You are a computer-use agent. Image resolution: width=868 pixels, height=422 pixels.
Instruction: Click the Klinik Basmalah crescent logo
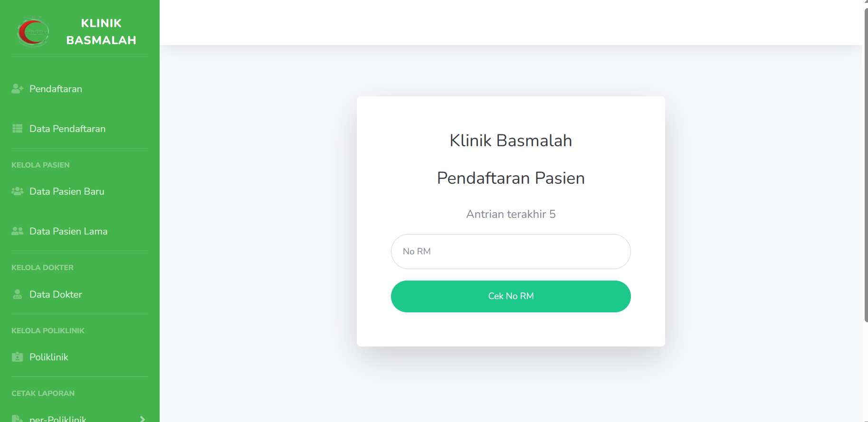[x=33, y=32]
